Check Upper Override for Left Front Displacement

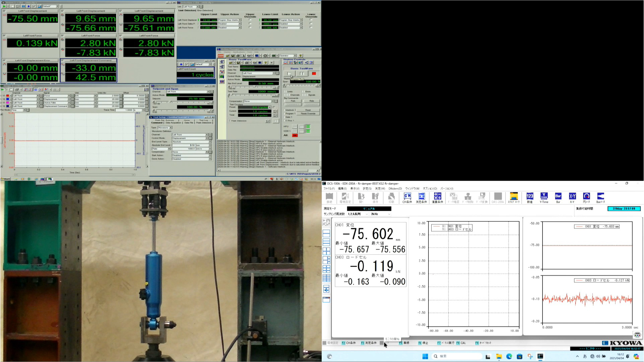250,20
